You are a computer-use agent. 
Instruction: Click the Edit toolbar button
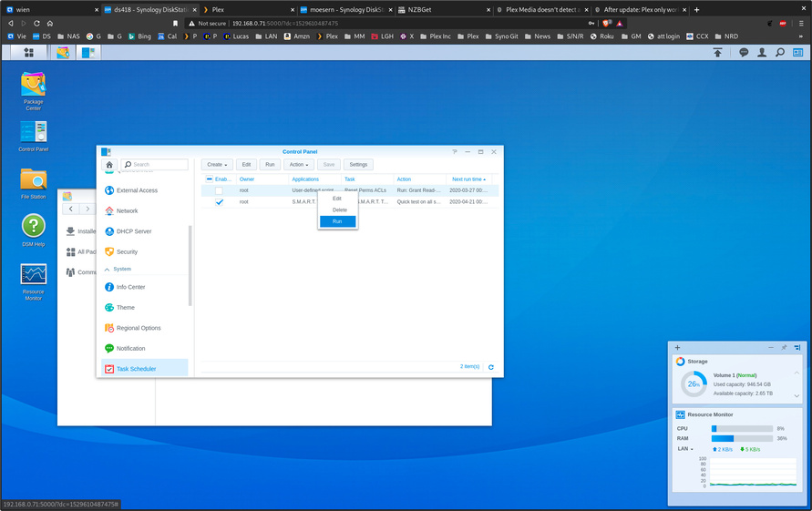tap(246, 165)
